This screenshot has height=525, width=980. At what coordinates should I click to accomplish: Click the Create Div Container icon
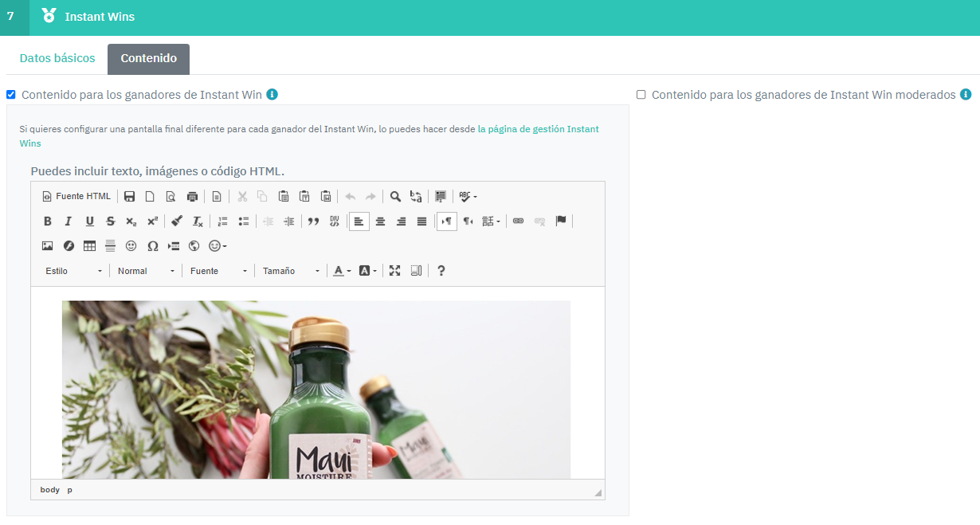[x=335, y=221]
